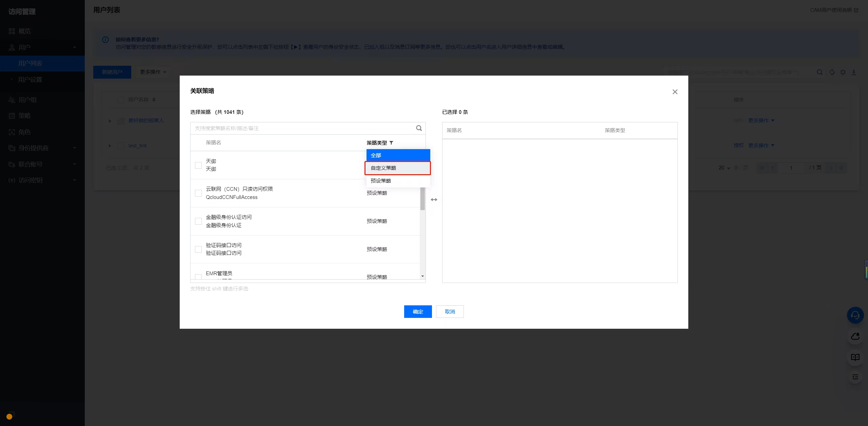Check the 天御 policy checkbox

coord(198,165)
